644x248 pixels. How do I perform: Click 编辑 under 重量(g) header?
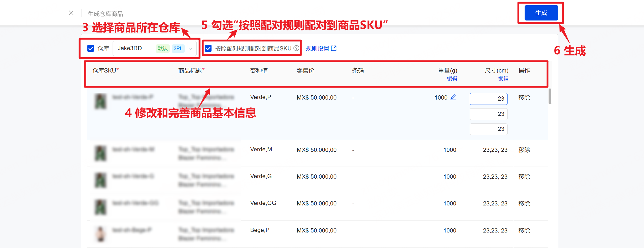tap(452, 78)
